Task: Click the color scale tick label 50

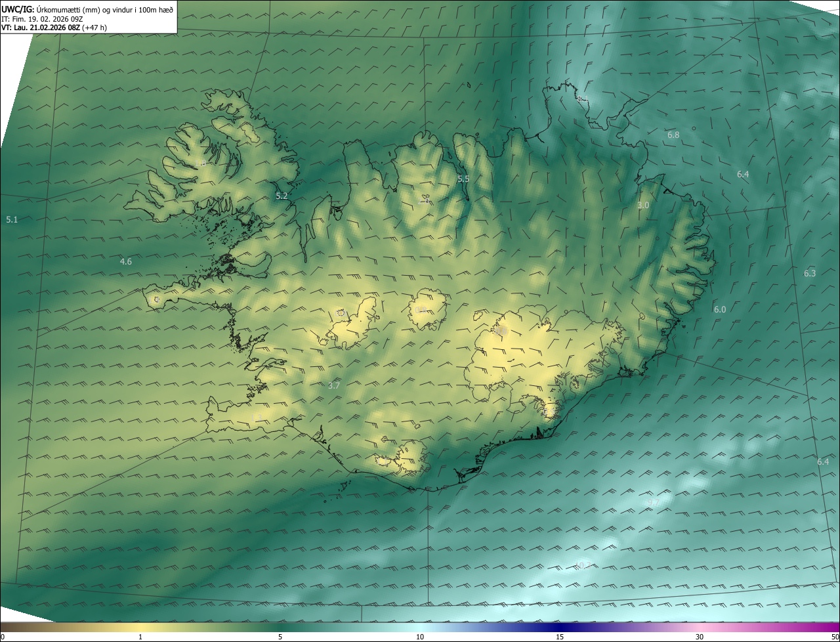Action: tap(835, 637)
